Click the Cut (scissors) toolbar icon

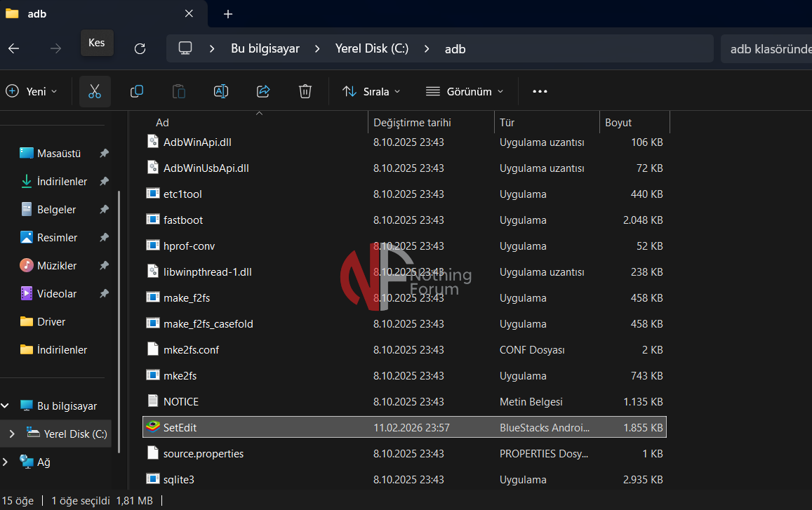click(95, 91)
